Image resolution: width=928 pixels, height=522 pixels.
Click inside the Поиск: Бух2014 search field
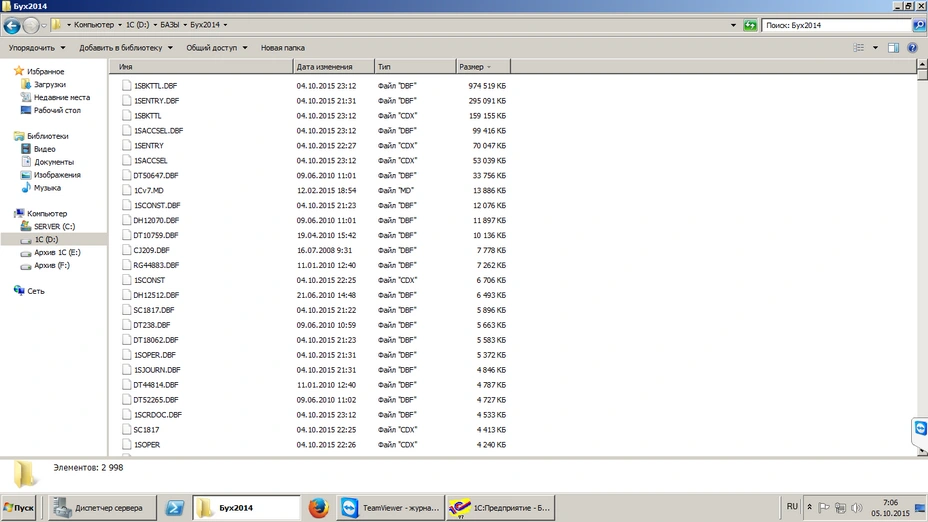click(835, 25)
